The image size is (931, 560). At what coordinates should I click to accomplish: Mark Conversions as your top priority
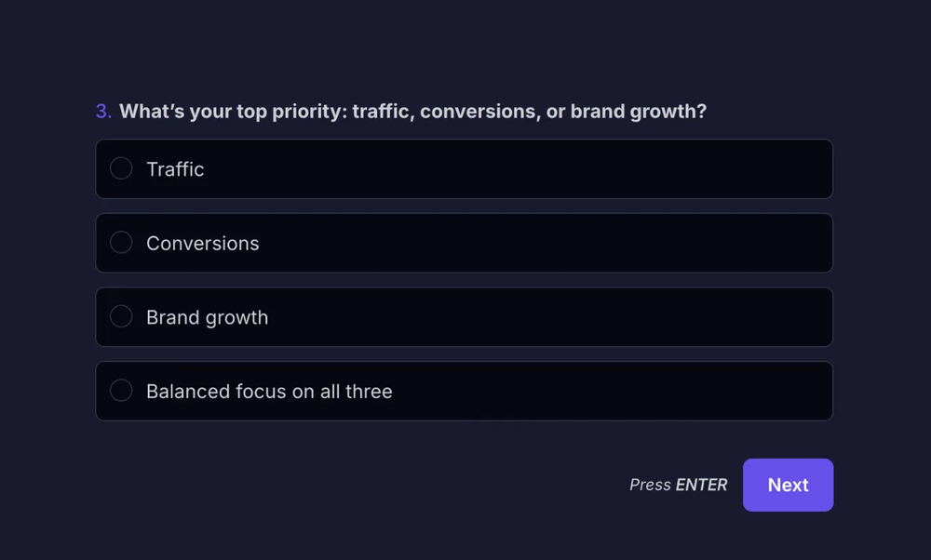[x=464, y=242]
